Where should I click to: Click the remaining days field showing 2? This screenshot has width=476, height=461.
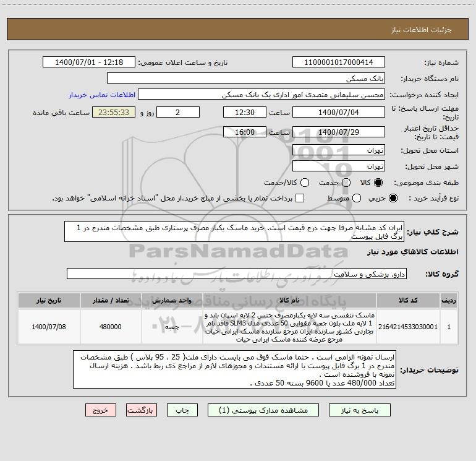pyautogui.click(x=178, y=112)
